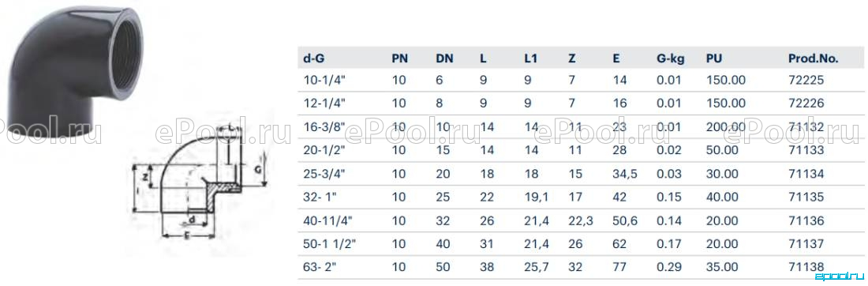The width and height of the screenshot is (868, 286).
Task: Select the 10-1/4" row size cell
Action: [x=324, y=80]
